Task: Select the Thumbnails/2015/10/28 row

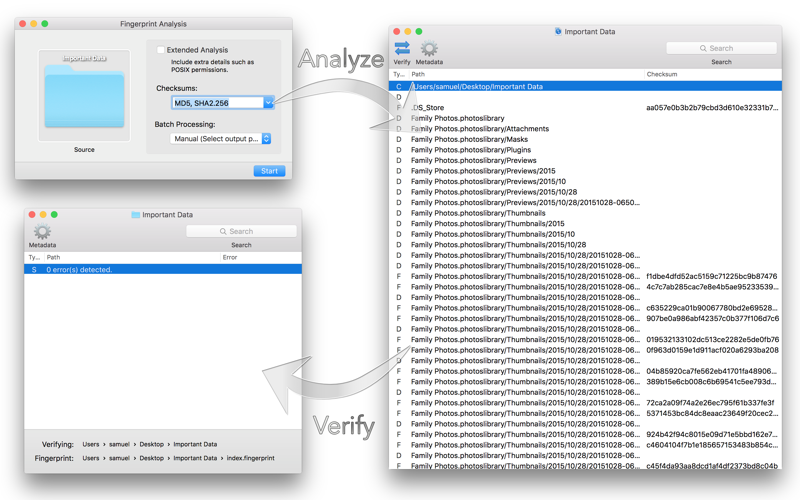Action: pyautogui.click(x=585, y=245)
